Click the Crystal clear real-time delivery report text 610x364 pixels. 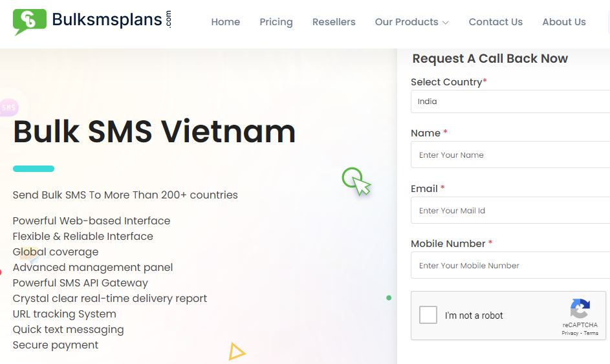click(x=110, y=299)
